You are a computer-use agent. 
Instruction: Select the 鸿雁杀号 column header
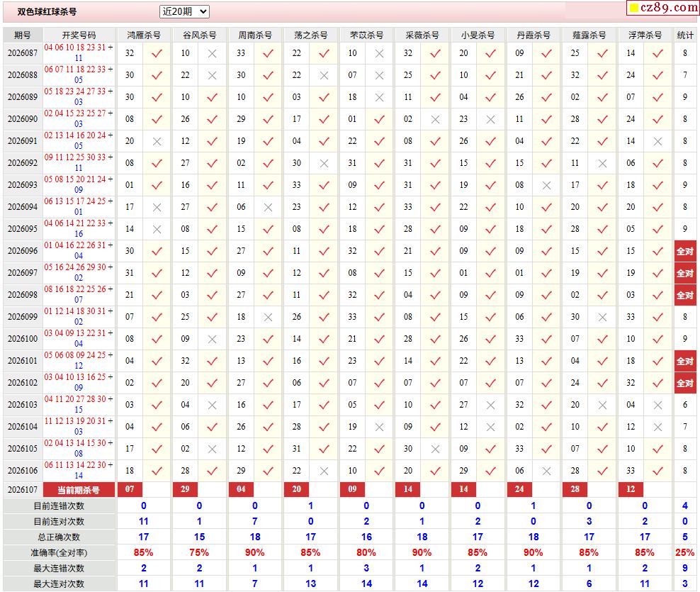pyautogui.click(x=143, y=35)
